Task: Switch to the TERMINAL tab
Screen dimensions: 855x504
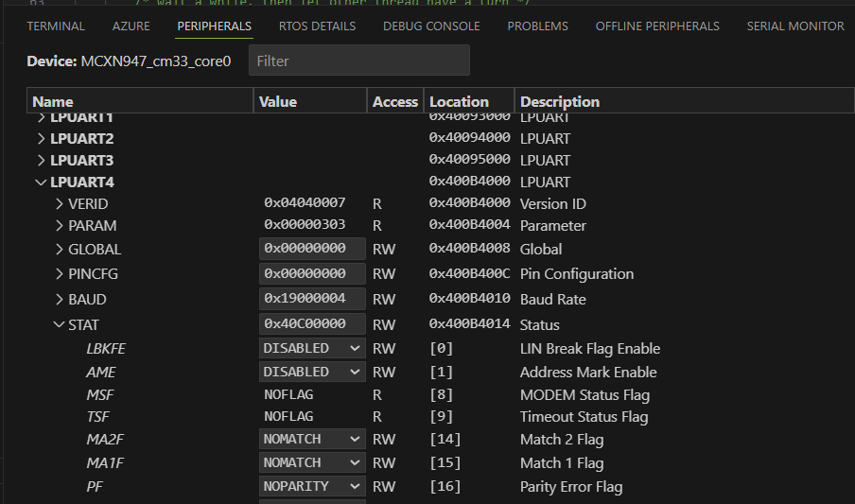Action: [x=56, y=26]
